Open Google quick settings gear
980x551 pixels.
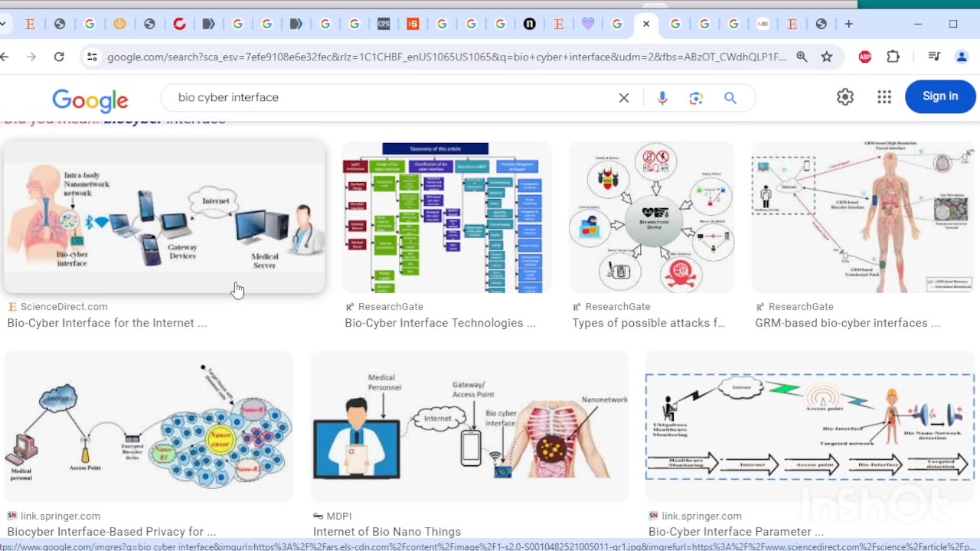point(845,96)
